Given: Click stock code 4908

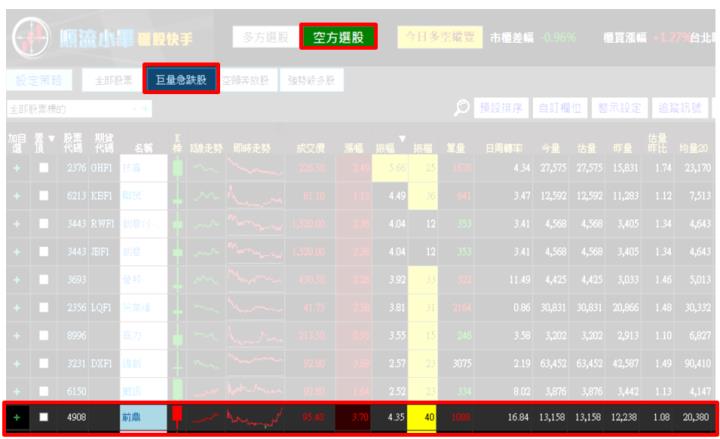Looking at the screenshot, I should (x=76, y=417).
